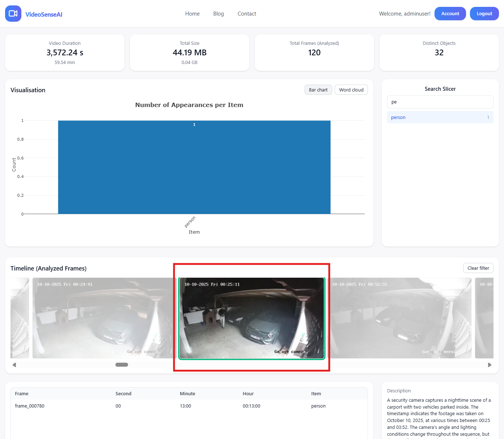Click the Account button
The width and height of the screenshot is (504, 439).
pos(450,14)
